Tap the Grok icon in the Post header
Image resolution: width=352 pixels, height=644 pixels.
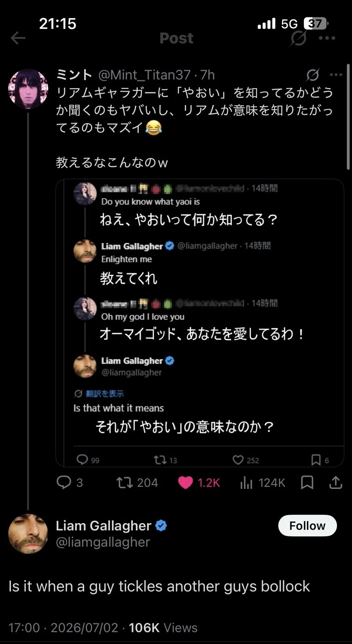point(299,38)
